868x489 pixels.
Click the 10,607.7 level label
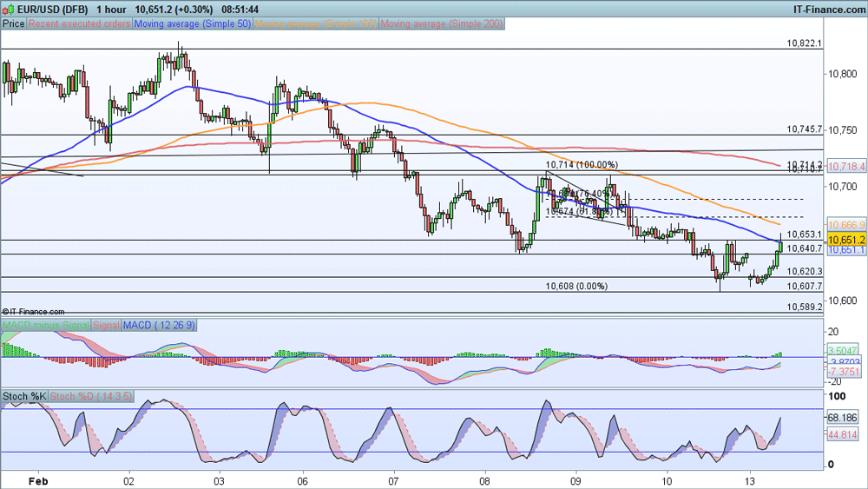[805, 287]
